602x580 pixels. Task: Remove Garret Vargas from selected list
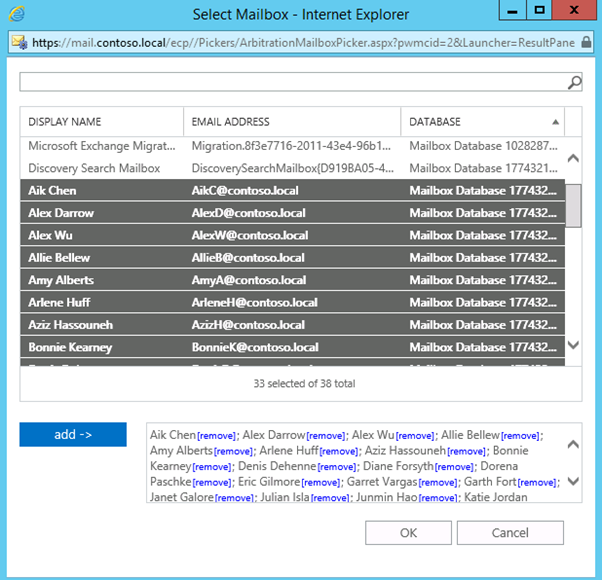[x=438, y=483]
